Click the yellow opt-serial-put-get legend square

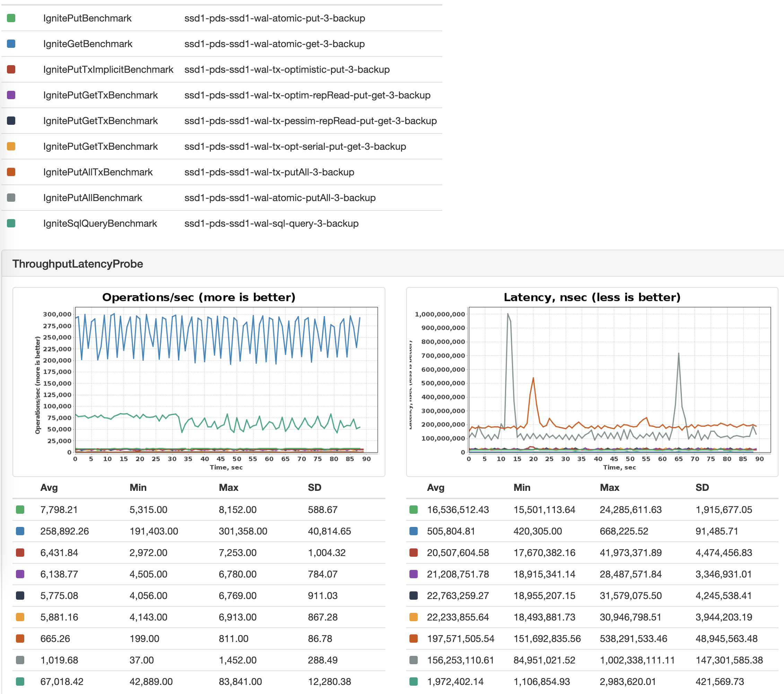coord(11,147)
